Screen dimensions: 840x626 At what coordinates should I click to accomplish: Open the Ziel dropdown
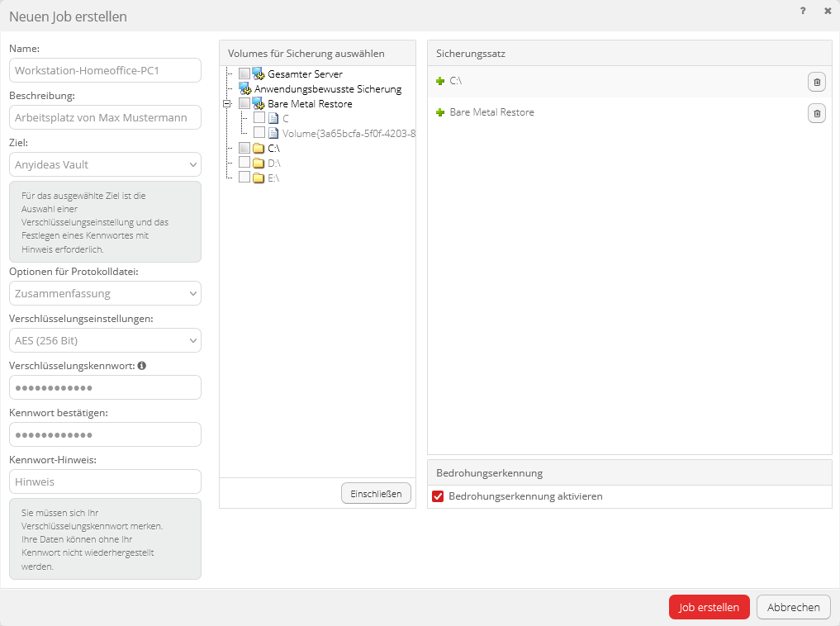105,164
